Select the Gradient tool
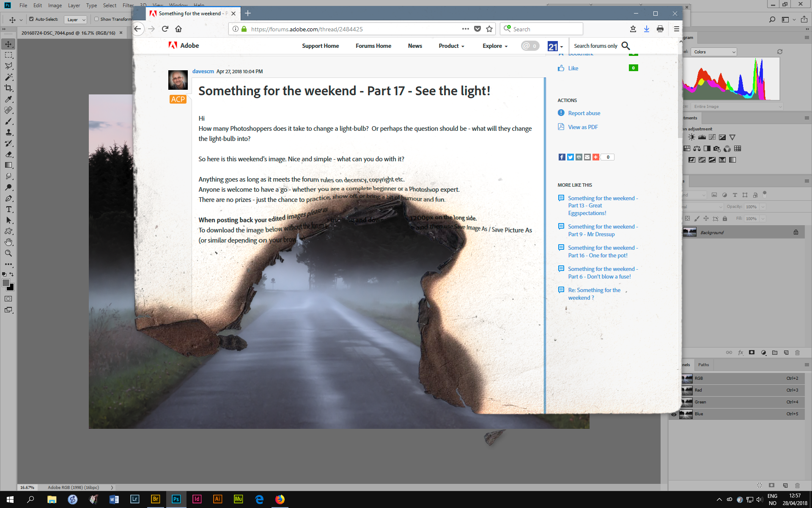This screenshot has height=508, width=812. [8, 165]
